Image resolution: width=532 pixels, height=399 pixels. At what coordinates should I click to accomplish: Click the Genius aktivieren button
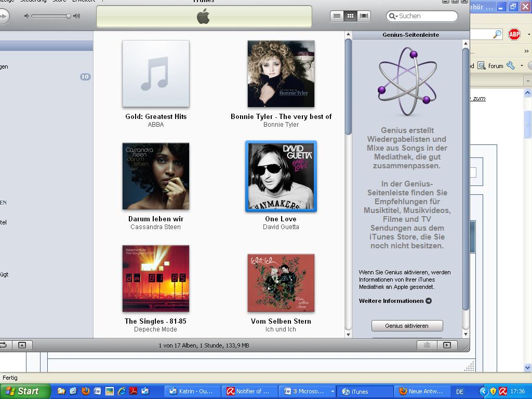tap(407, 326)
